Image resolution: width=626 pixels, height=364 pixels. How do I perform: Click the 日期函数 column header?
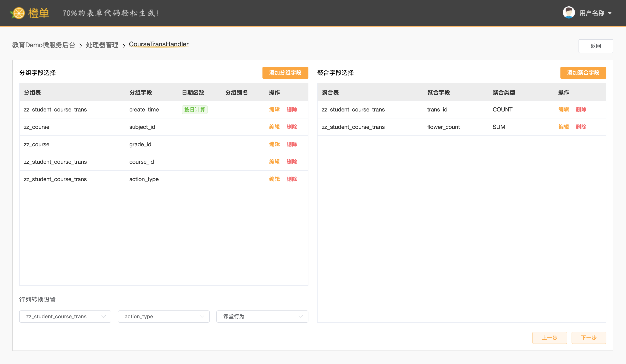[193, 92]
